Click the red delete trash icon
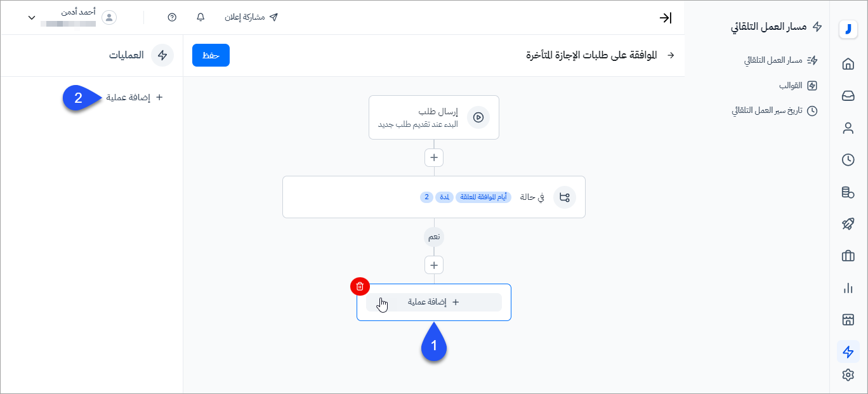868x394 pixels. click(360, 286)
